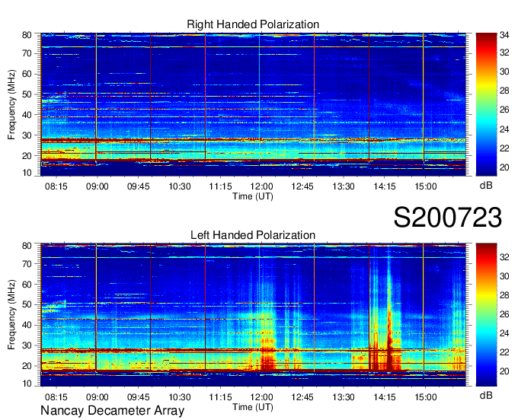Click the "Left Handed Polarization" plot title
The image size is (518, 420).
[253, 235]
